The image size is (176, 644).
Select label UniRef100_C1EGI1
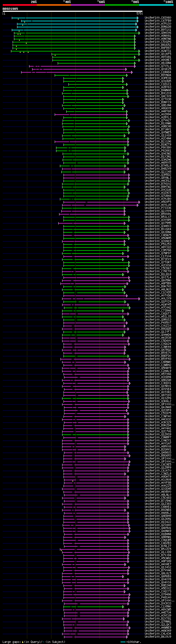click(158, 84)
